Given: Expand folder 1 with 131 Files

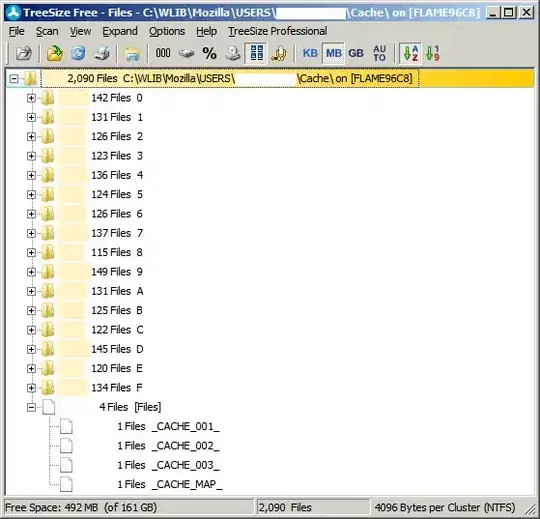Looking at the screenshot, I should (x=31, y=117).
